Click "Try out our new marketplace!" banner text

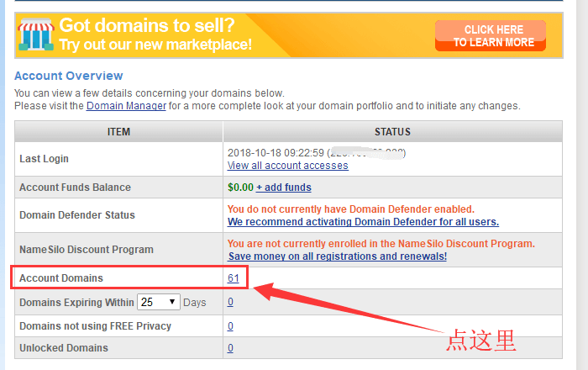click(x=155, y=45)
